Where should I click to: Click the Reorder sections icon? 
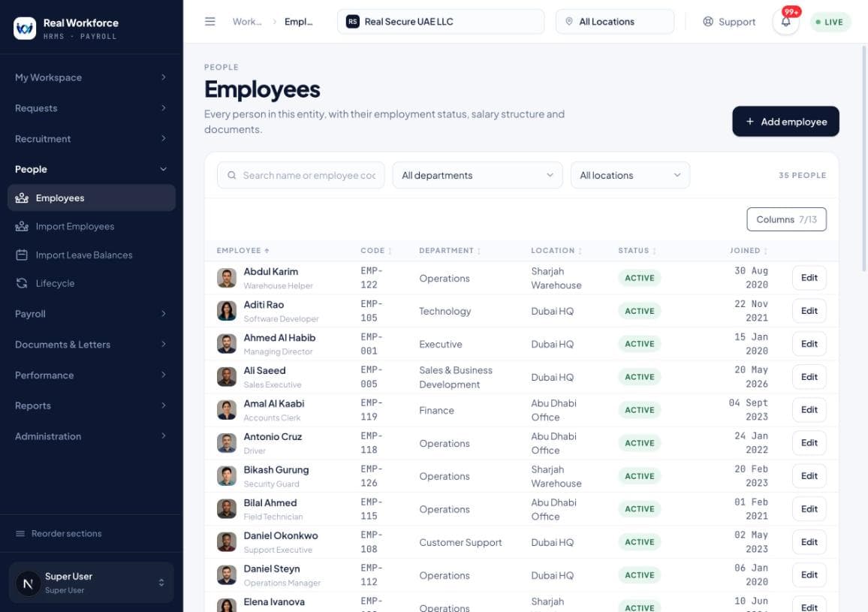point(20,533)
